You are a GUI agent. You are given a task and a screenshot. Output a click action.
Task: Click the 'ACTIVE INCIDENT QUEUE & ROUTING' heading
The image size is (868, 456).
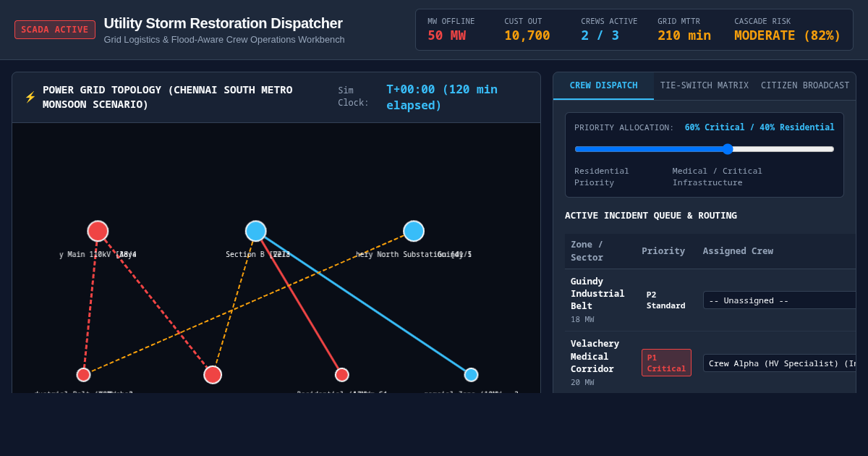point(651,215)
